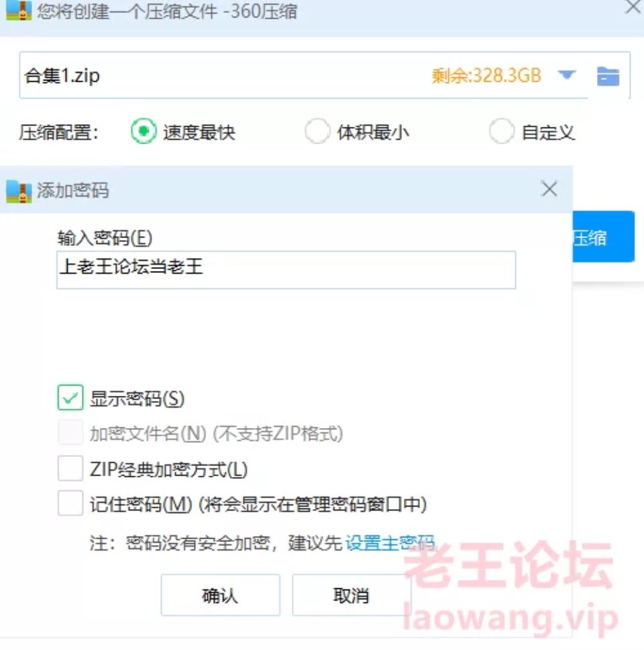Close the 360压缩 main window
The height and width of the screenshot is (650, 644).
click(x=634, y=7)
